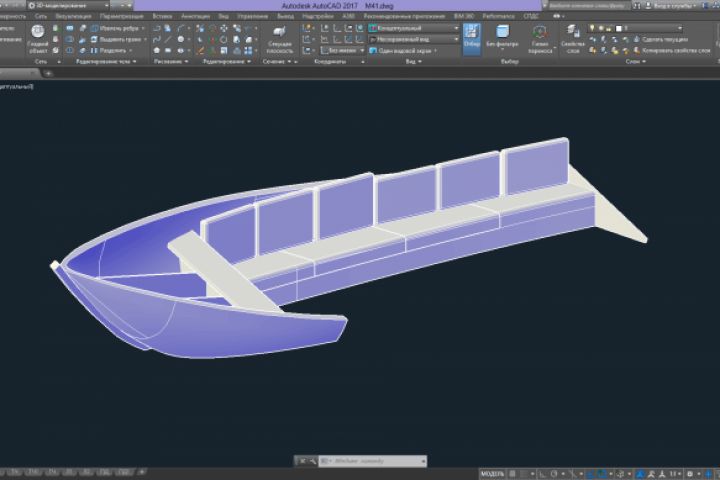Screen dimensions: 720x480
Task: Click the circle tool in Drawing panel
Action: (181, 40)
